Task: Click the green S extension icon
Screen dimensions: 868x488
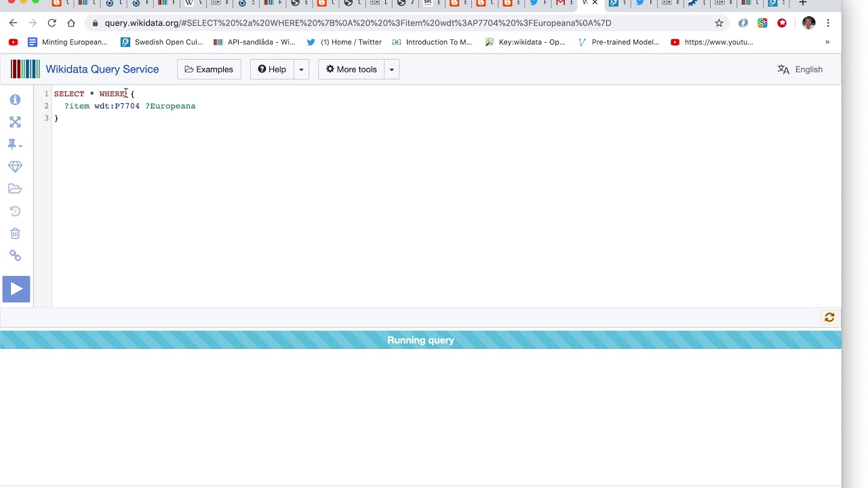Action: [762, 23]
